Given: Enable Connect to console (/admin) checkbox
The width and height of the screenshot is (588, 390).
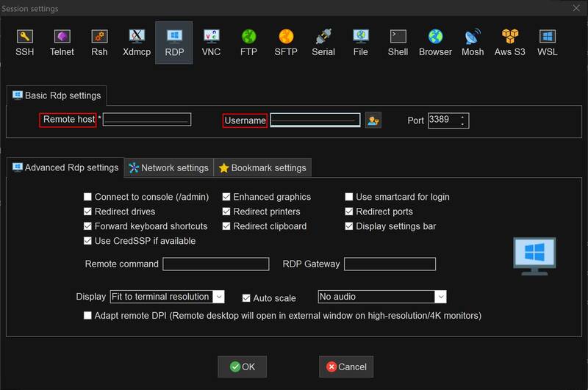Looking at the screenshot, I should [x=88, y=197].
